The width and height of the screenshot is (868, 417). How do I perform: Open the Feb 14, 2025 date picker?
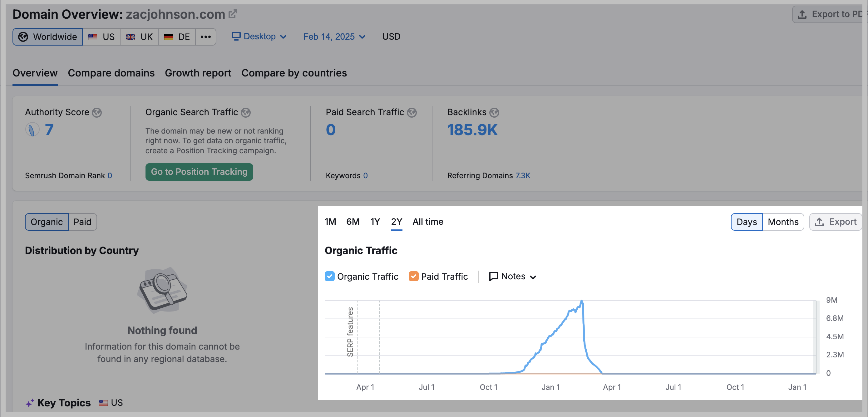click(334, 37)
